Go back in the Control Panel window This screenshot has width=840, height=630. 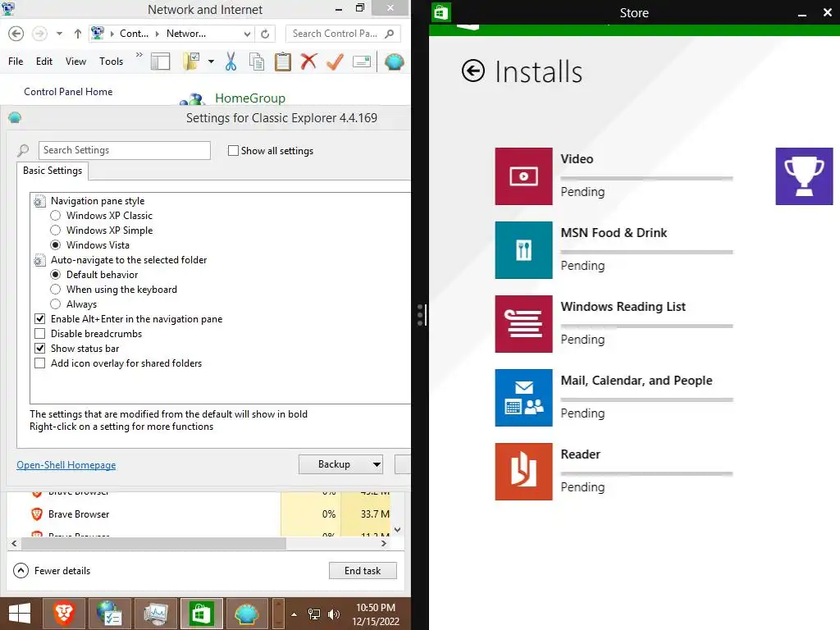point(16,34)
